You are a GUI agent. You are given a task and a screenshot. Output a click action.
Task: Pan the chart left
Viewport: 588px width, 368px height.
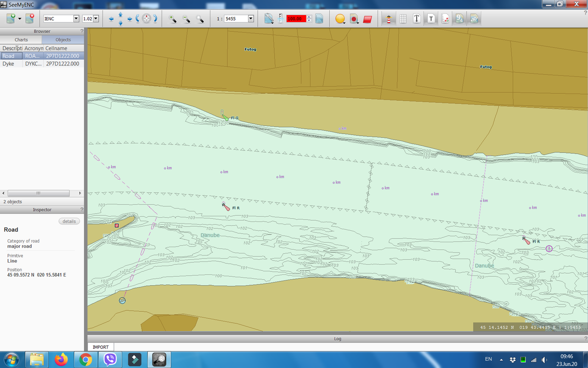coord(111,19)
